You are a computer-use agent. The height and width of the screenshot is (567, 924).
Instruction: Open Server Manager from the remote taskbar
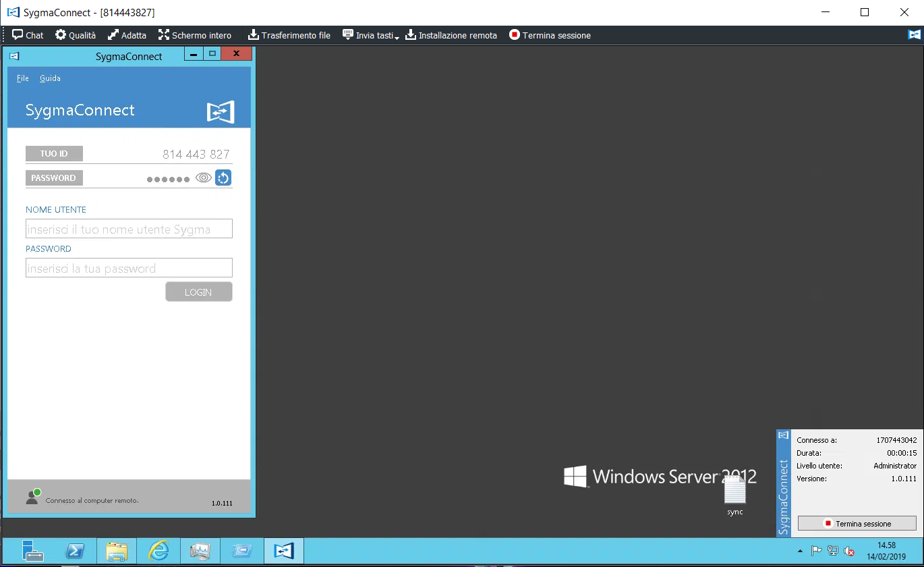click(x=32, y=551)
